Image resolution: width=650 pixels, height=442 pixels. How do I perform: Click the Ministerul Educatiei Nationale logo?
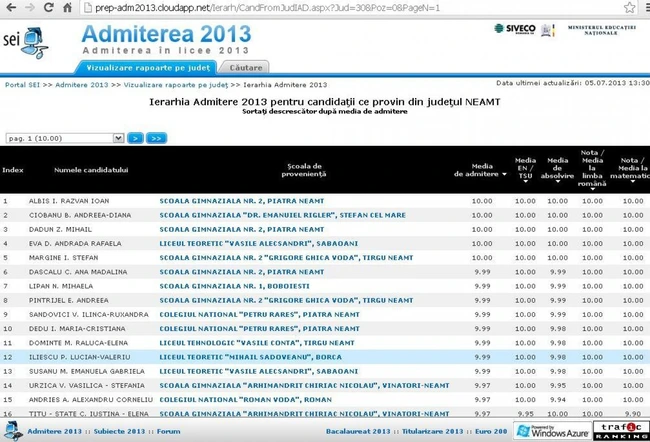click(x=601, y=30)
